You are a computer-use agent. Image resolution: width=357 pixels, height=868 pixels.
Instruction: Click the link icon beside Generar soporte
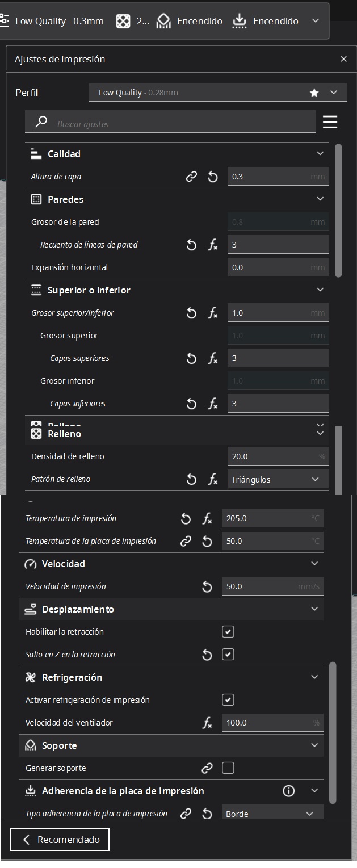point(207,768)
